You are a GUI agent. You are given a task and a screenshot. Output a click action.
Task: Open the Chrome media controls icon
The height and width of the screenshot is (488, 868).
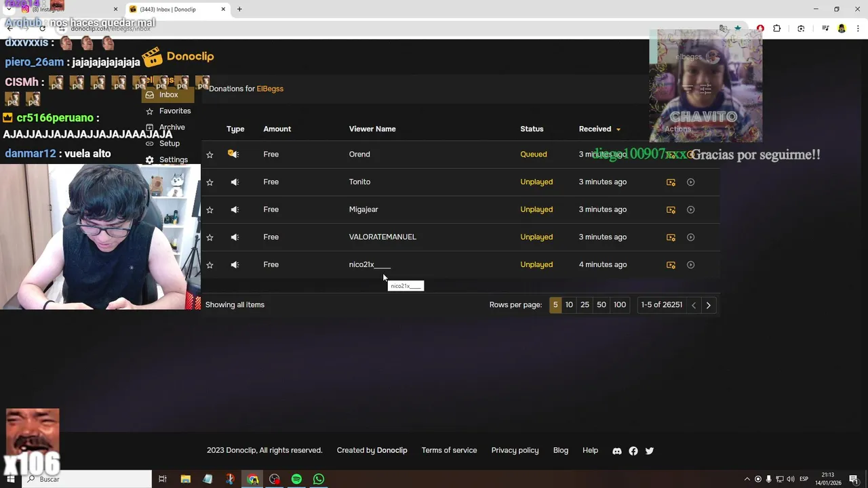coord(825,28)
